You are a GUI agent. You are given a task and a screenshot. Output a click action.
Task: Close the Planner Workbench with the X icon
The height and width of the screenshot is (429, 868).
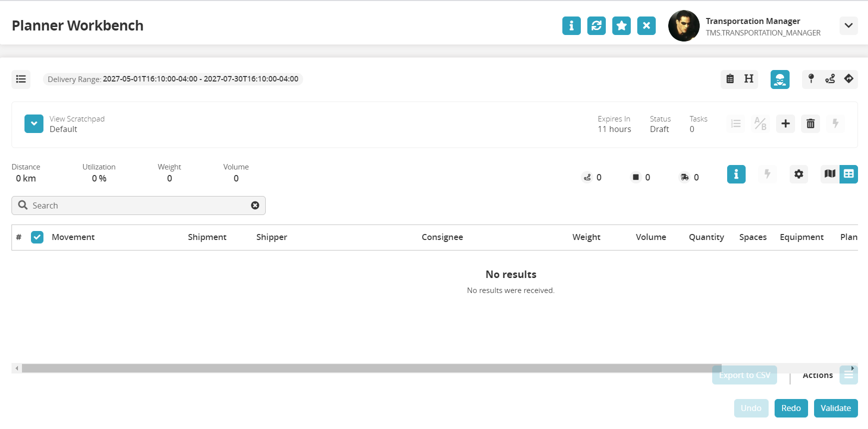[646, 25]
